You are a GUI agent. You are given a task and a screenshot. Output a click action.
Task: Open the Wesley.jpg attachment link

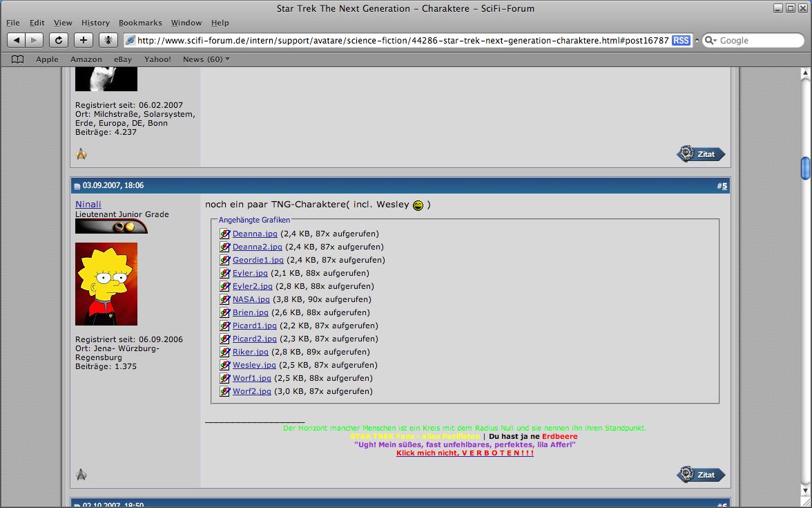tap(254, 365)
